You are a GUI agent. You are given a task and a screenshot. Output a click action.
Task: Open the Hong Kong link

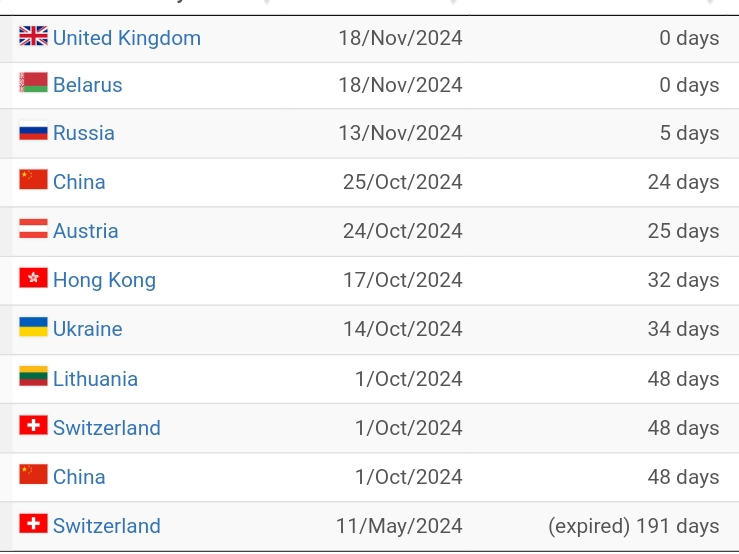click(104, 280)
